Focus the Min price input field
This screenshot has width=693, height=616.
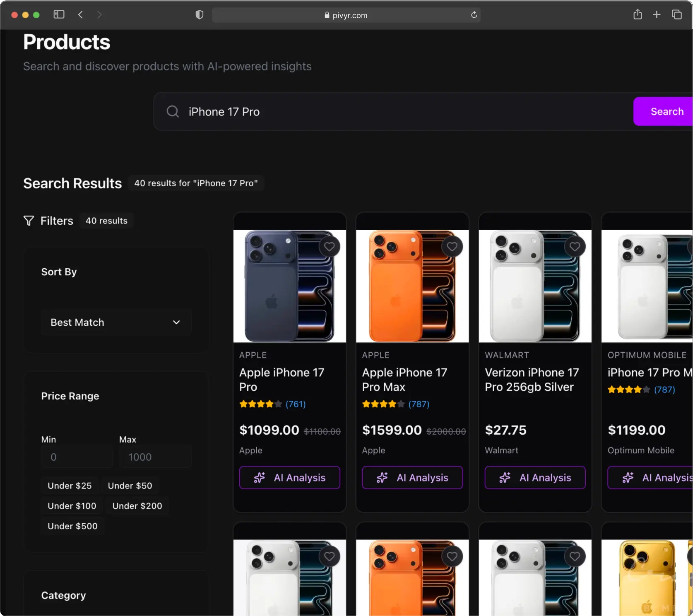(x=77, y=457)
